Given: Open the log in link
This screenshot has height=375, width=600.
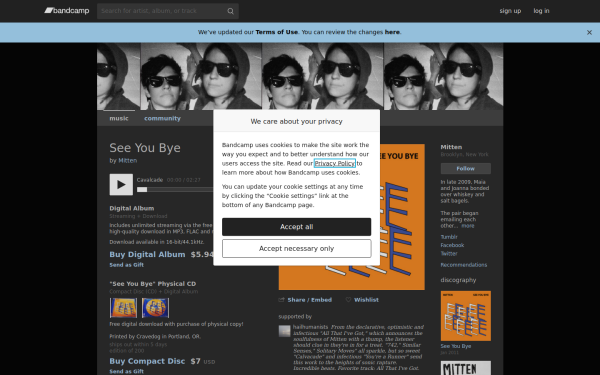Looking at the screenshot, I should pyautogui.click(x=541, y=11).
